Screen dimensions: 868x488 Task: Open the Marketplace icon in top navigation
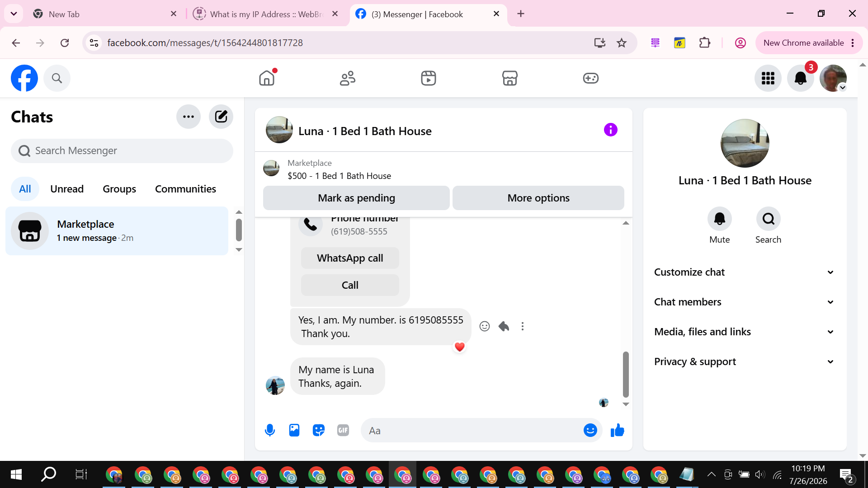pos(509,78)
